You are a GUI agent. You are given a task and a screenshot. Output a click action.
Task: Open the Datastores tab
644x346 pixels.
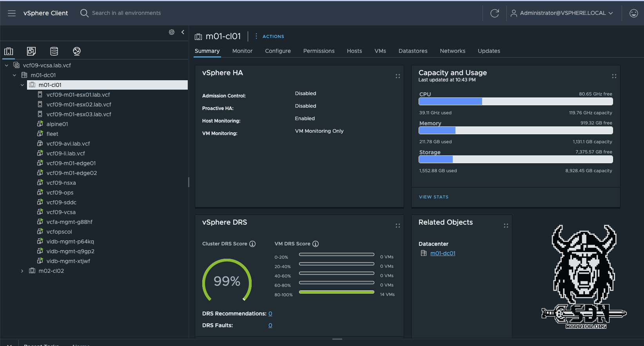point(413,51)
